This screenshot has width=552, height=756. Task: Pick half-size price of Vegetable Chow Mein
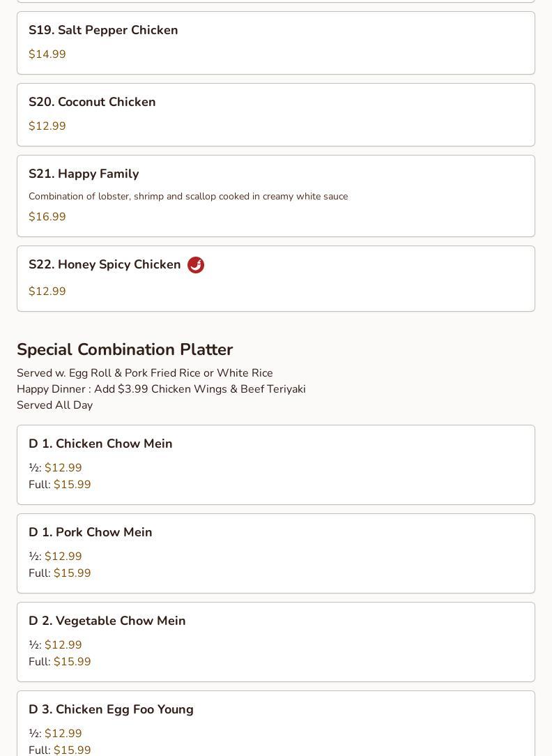click(63, 645)
